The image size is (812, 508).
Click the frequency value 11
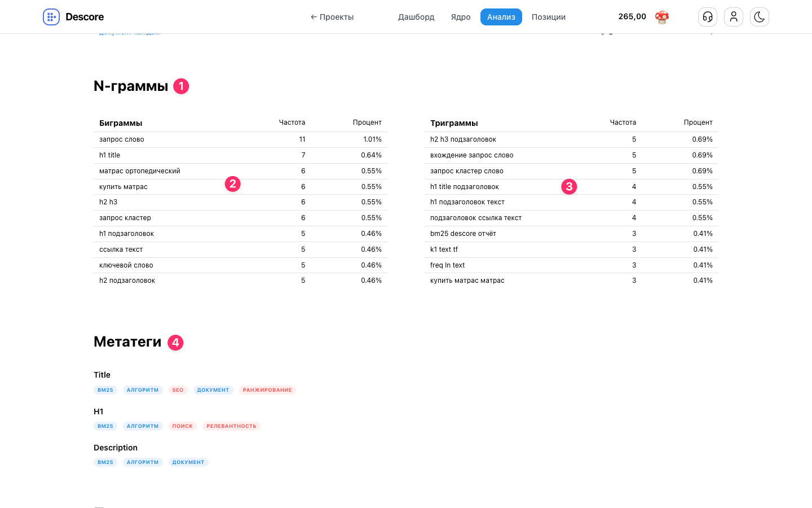302,139
